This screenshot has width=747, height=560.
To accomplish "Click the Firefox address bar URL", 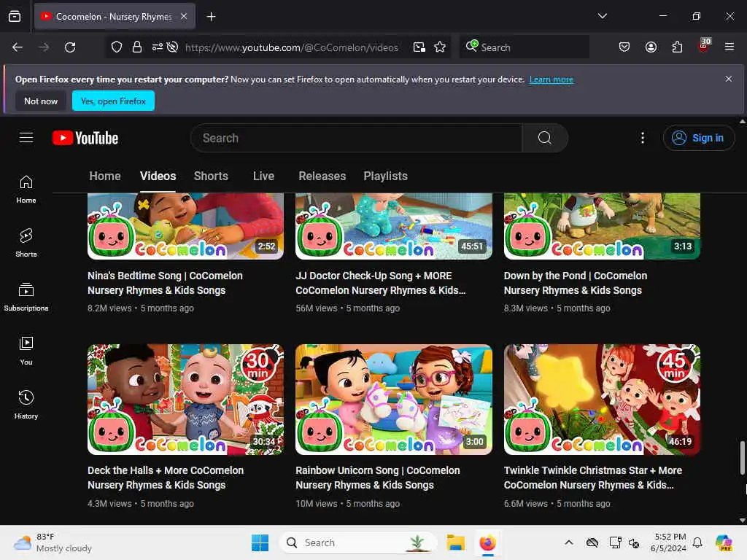I will click(x=292, y=47).
